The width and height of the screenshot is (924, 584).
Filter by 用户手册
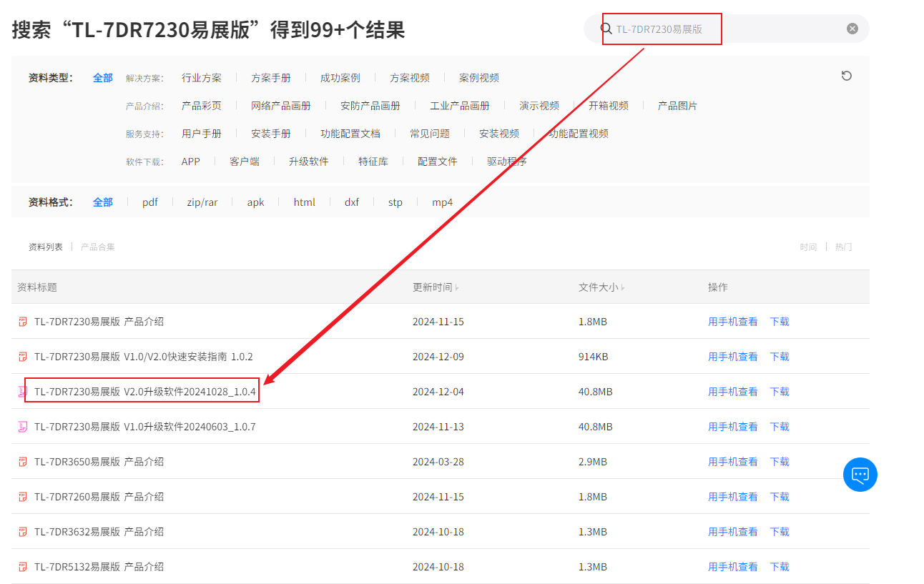202,134
